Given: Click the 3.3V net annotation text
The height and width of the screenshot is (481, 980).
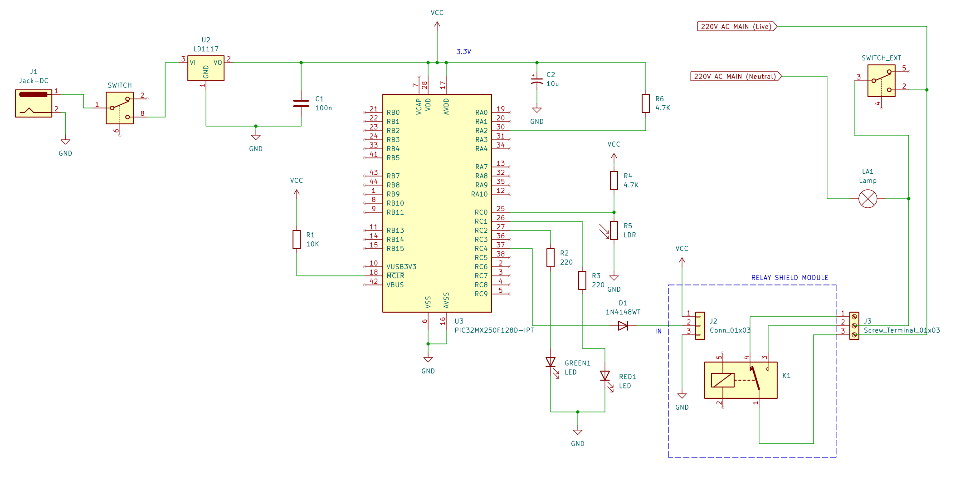Looking at the screenshot, I should tap(464, 52).
